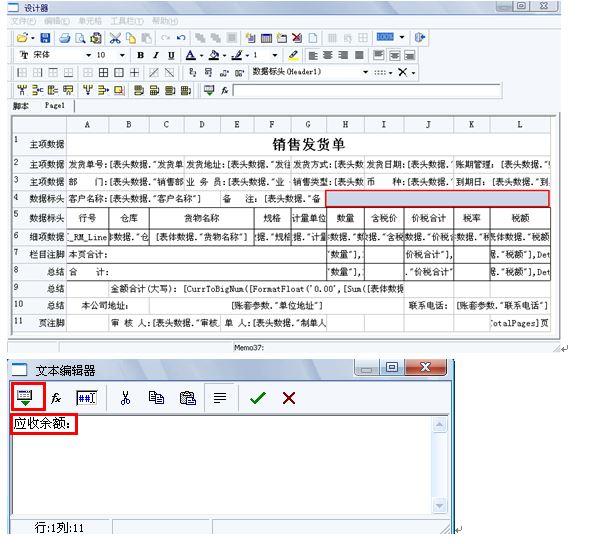Click the copy icon in text editor

tap(156, 398)
